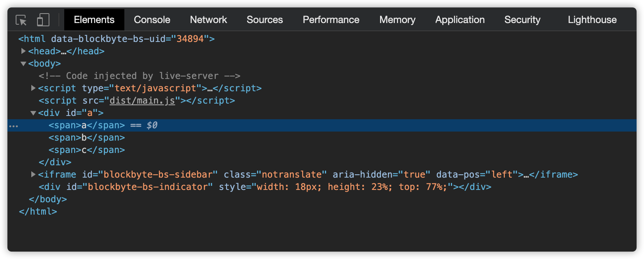This screenshot has width=644, height=259.
Task: Select the Security tab
Action: pyautogui.click(x=522, y=20)
